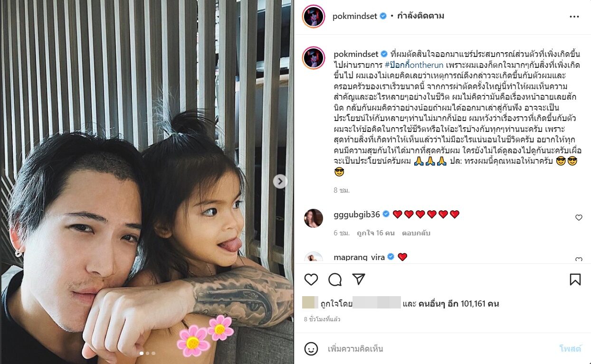Reply to gggubgib36's comment via ตอบกลับ
591x364 pixels.
[416, 233]
